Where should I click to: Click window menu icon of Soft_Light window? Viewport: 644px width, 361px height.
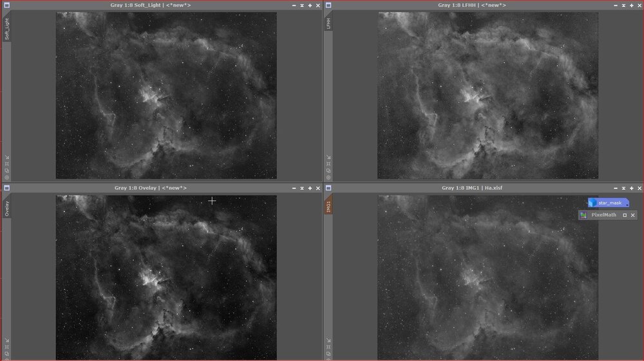point(6,5)
